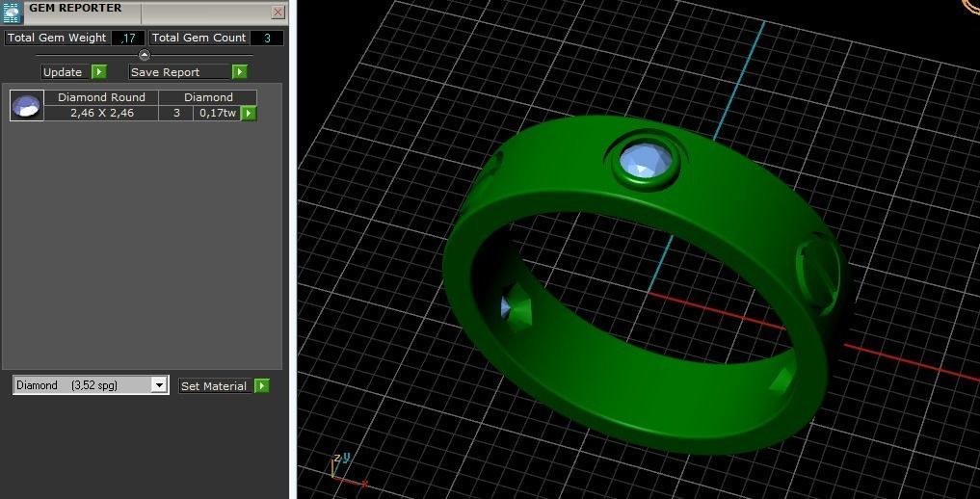Viewport: 980px width, 499px height.
Task: Click the Update button label
Action: pyautogui.click(x=63, y=72)
